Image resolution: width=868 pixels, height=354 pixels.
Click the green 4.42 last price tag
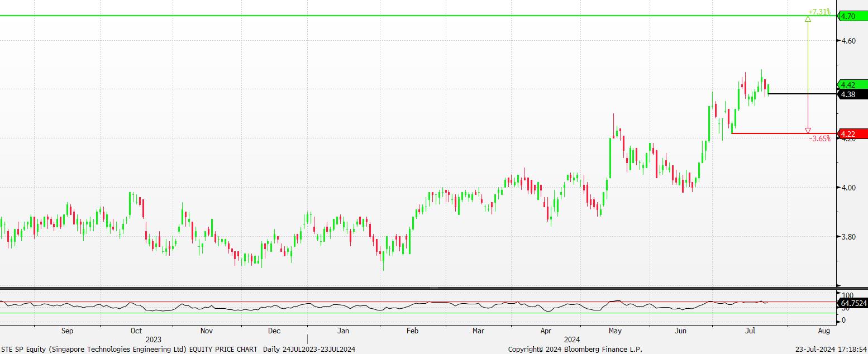click(x=852, y=85)
